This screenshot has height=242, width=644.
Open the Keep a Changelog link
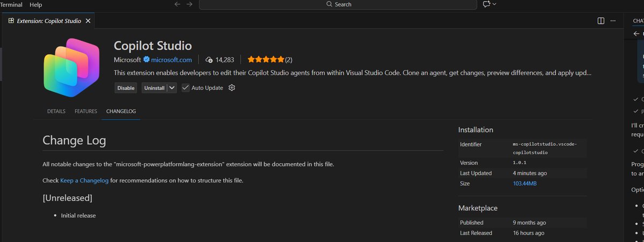84,181
